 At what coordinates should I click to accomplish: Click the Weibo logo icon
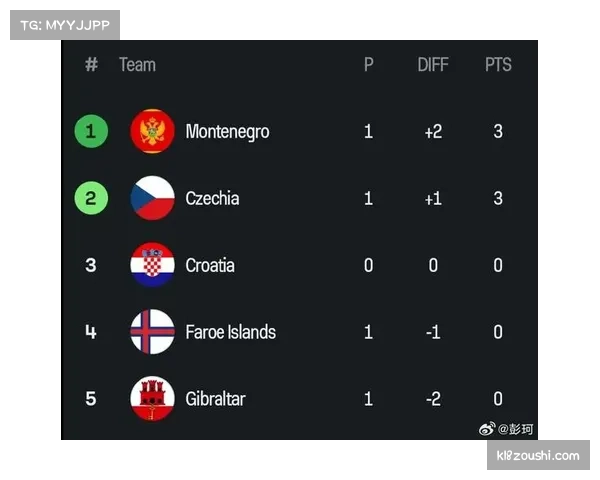point(488,429)
